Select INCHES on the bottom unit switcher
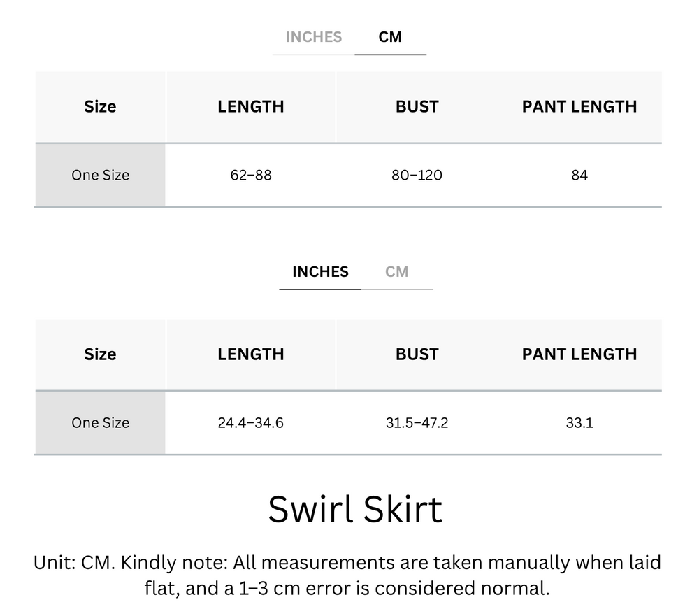Viewport: 699px width, 616px height. click(x=320, y=272)
